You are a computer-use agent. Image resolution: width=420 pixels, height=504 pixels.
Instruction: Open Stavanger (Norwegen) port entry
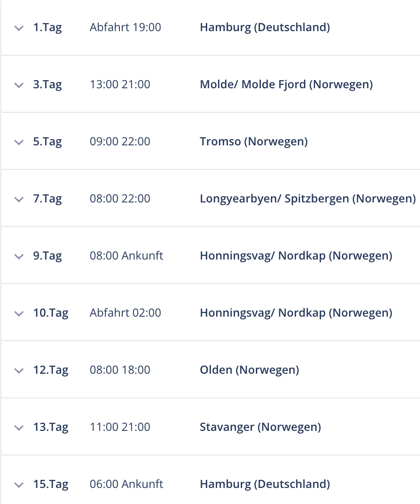pyautogui.click(x=260, y=427)
